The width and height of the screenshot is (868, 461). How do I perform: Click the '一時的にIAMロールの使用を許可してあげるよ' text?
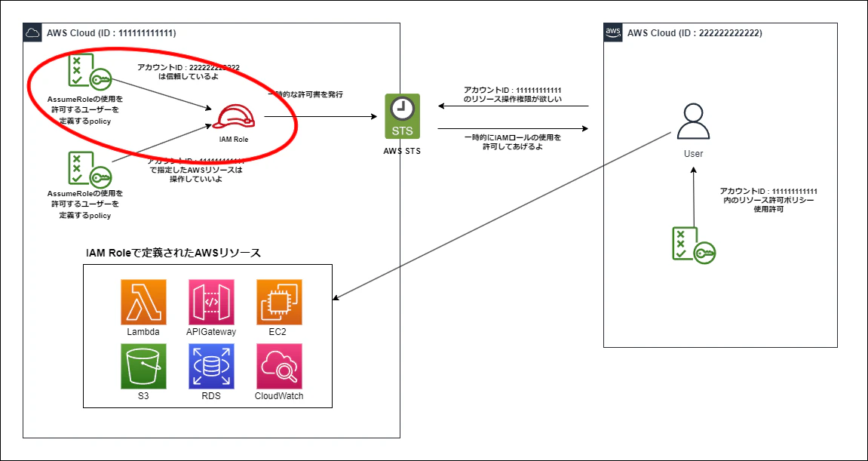pyautogui.click(x=514, y=142)
